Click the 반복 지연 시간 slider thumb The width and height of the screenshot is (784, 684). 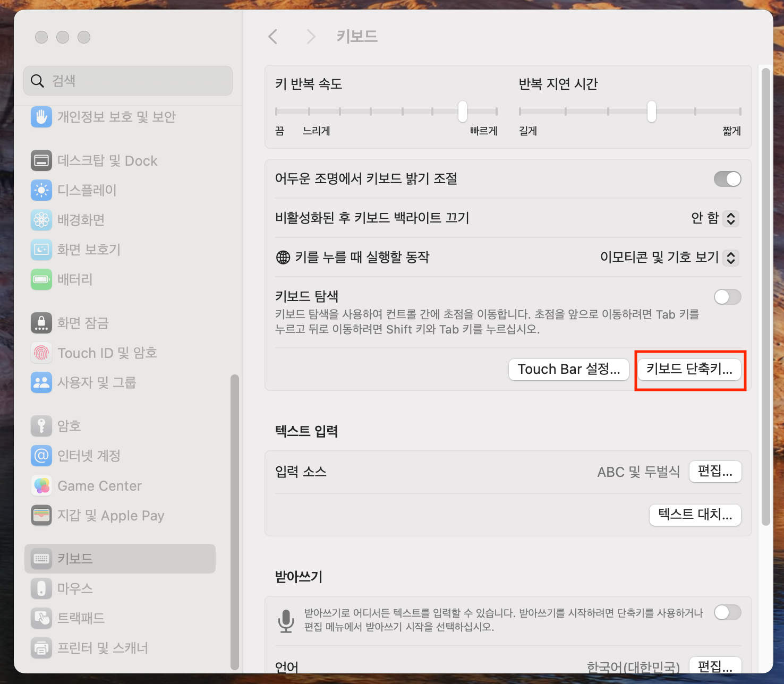[x=652, y=112]
